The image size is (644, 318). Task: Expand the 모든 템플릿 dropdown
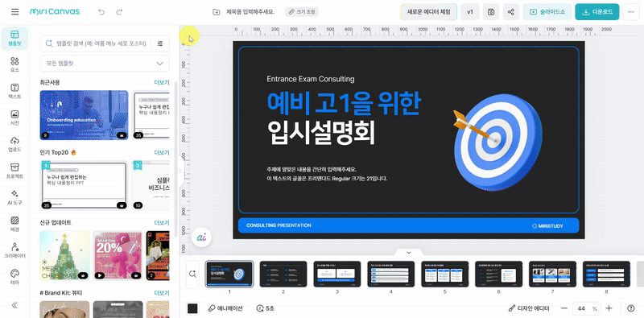click(x=105, y=64)
